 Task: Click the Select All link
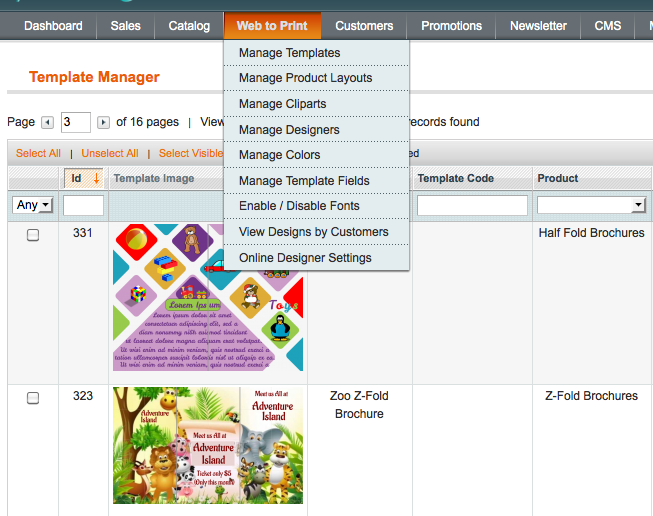pos(38,153)
